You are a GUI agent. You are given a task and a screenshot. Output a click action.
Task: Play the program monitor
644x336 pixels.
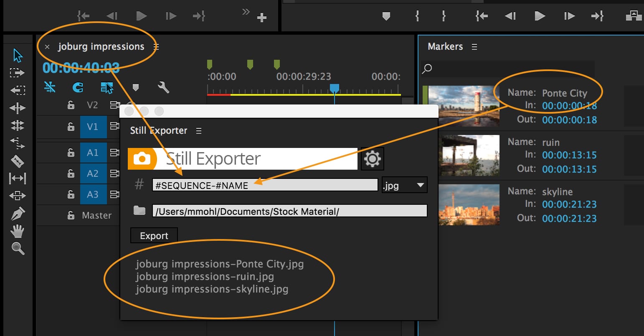[540, 16]
